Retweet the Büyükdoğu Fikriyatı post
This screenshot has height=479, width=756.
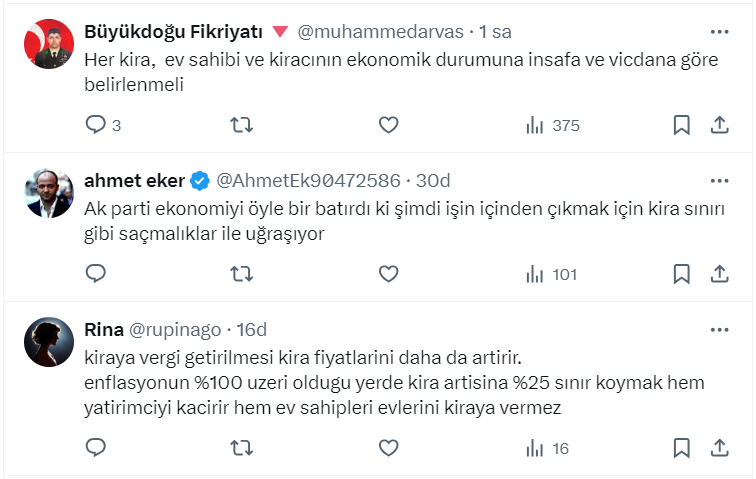[x=241, y=125]
